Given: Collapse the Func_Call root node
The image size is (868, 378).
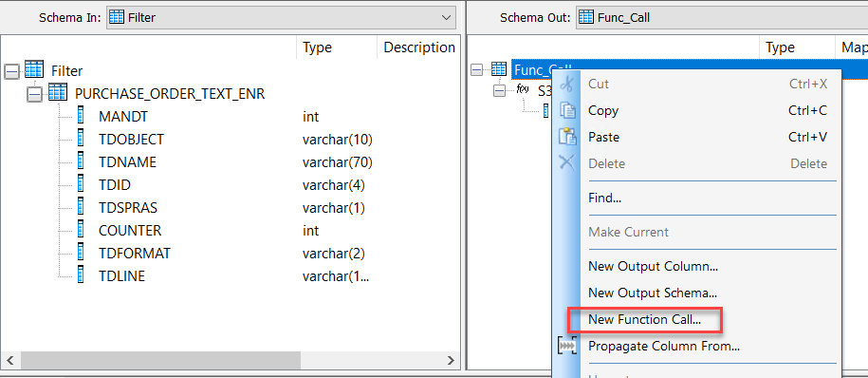Looking at the screenshot, I should (477, 69).
